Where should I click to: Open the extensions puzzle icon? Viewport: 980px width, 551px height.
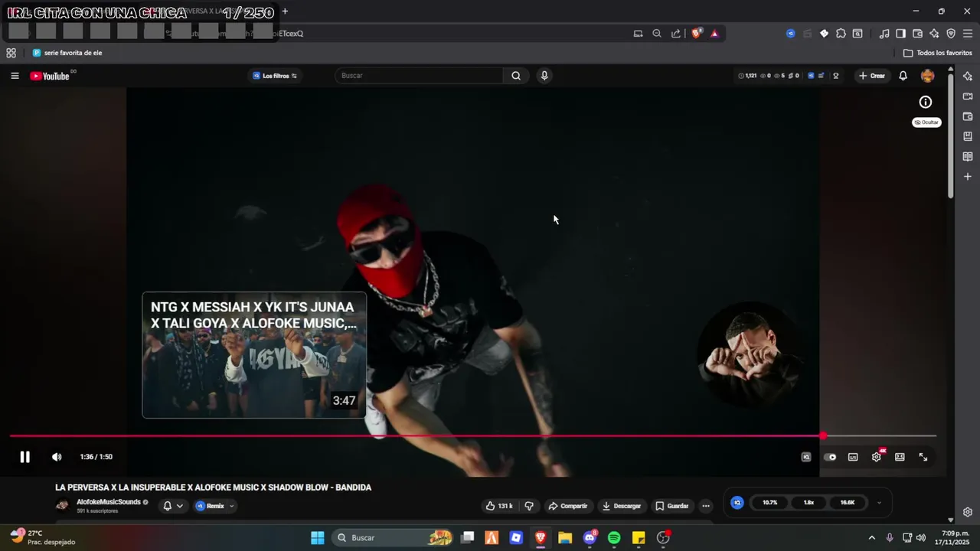pos(841,33)
